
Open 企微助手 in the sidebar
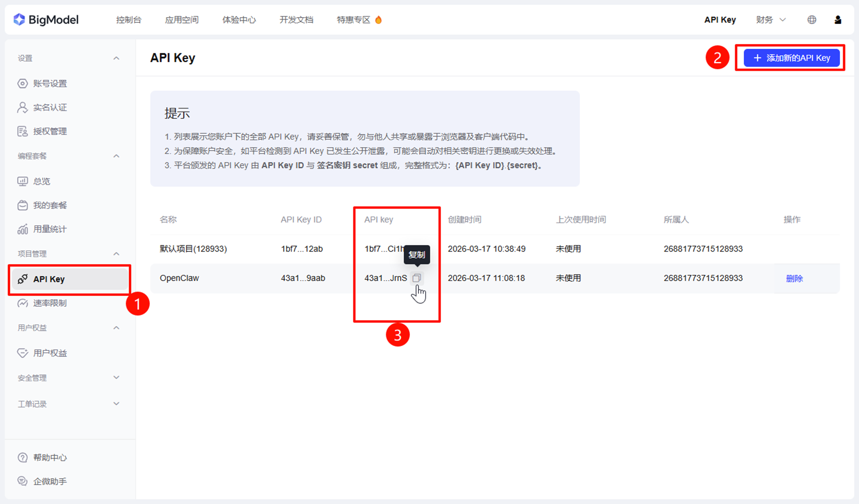click(50, 481)
